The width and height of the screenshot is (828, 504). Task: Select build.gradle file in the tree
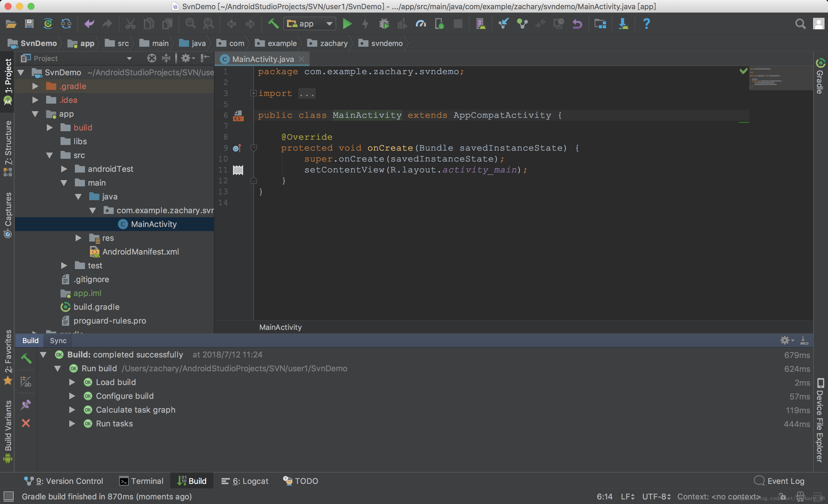tap(96, 307)
